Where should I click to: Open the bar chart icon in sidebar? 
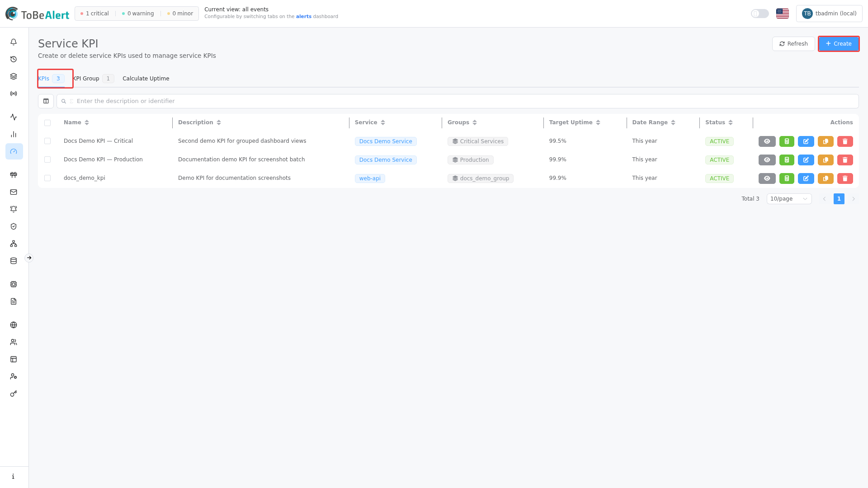[x=14, y=134]
